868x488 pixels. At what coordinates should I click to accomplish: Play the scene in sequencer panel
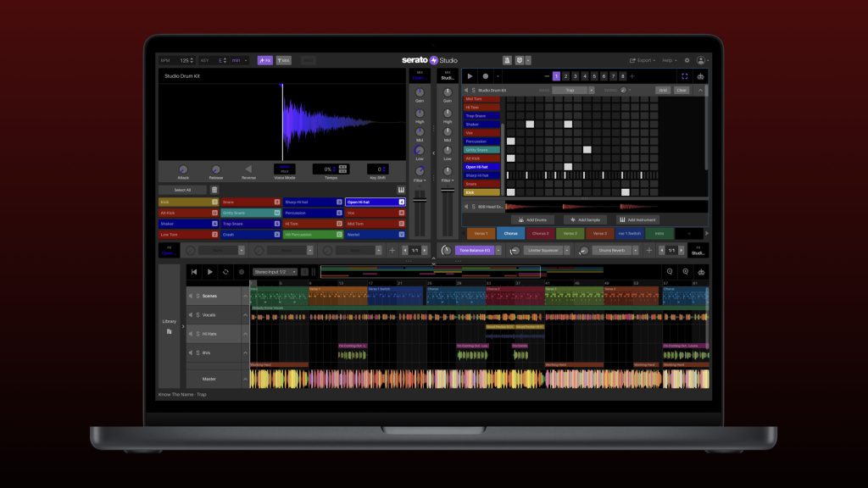click(470, 76)
